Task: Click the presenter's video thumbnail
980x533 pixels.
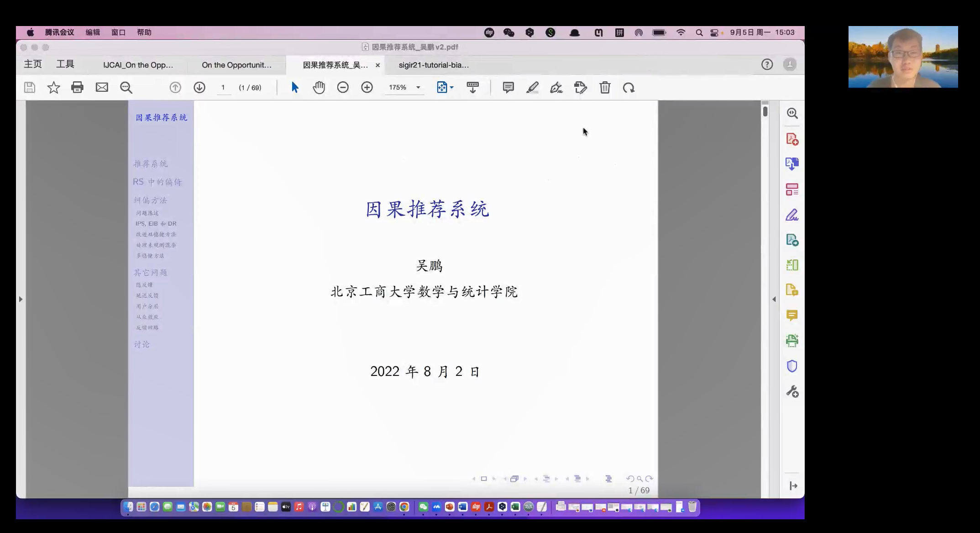Action: click(903, 57)
